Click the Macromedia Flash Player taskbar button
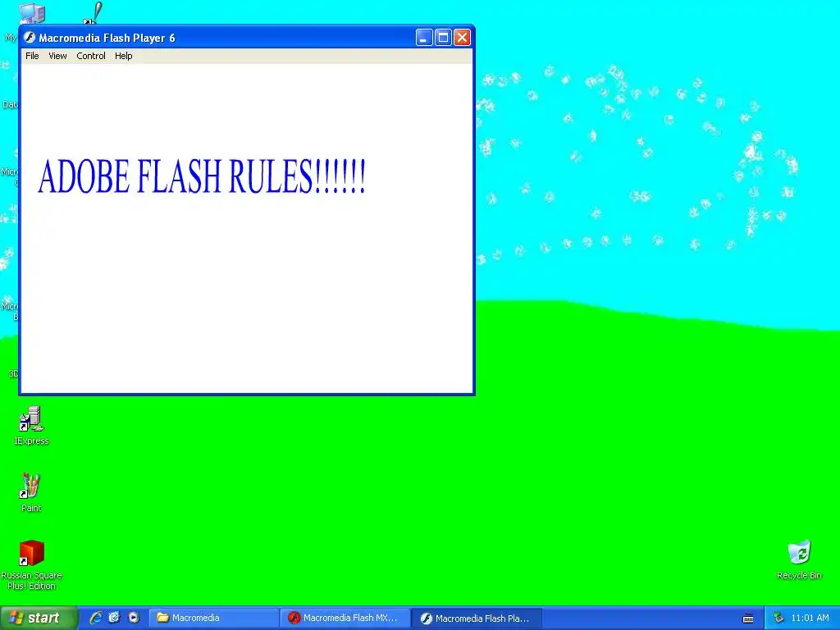Image resolution: width=840 pixels, height=630 pixels. [477, 619]
